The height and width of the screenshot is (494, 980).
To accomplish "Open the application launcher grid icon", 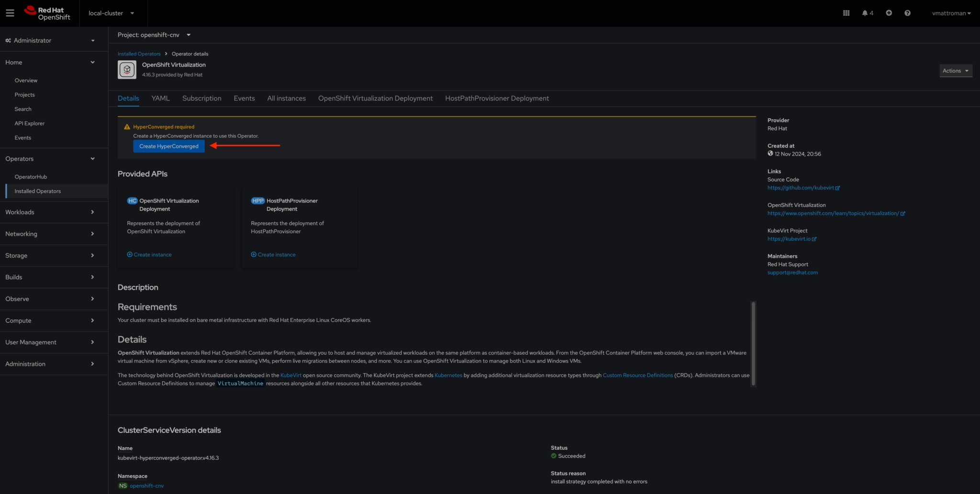I will 846,13.
